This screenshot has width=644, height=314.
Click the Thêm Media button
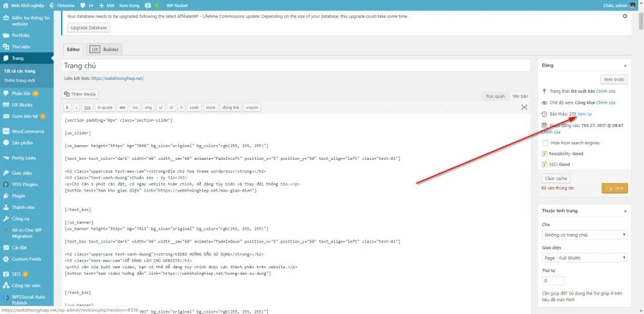click(80, 94)
